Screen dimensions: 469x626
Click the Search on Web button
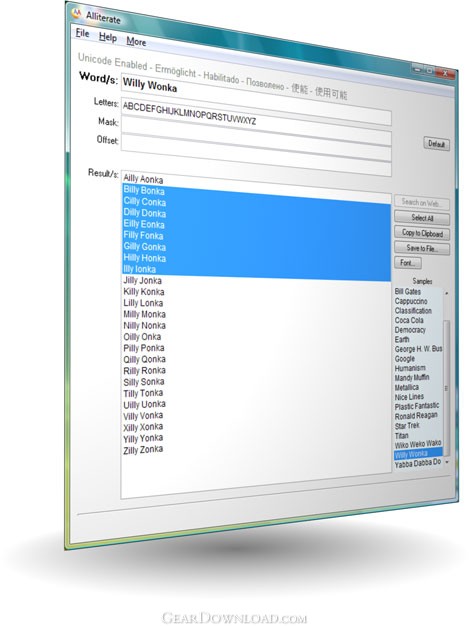click(422, 203)
